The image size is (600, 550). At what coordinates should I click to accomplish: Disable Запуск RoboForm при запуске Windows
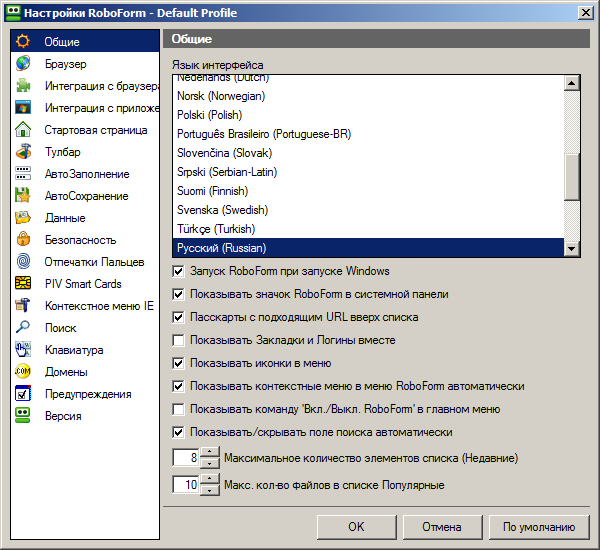coord(179,271)
